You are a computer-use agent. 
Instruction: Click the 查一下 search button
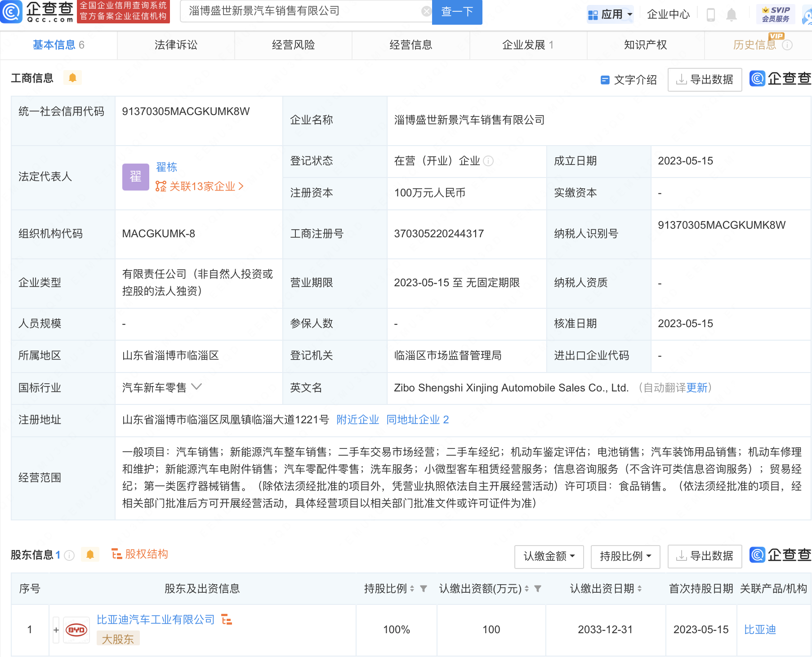(457, 12)
